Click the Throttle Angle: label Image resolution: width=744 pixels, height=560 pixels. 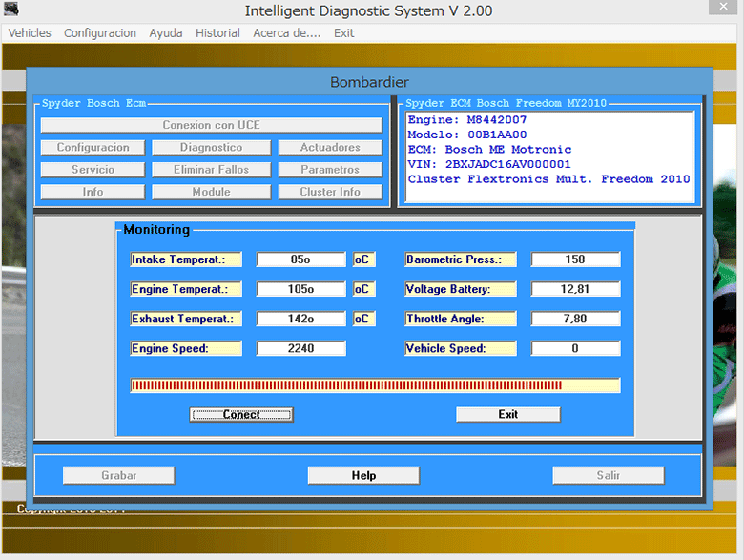pyautogui.click(x=461, y=319)
